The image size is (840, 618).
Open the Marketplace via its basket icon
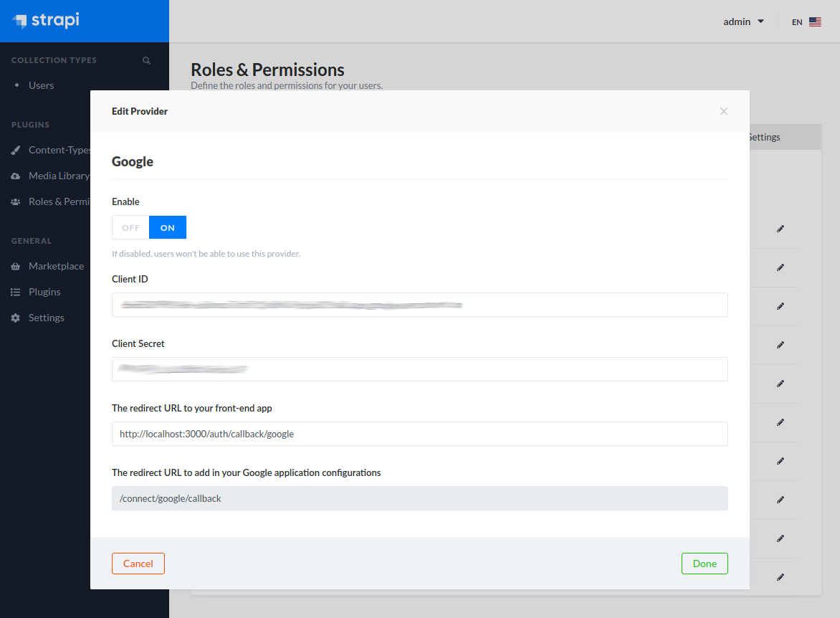point(16,267)
